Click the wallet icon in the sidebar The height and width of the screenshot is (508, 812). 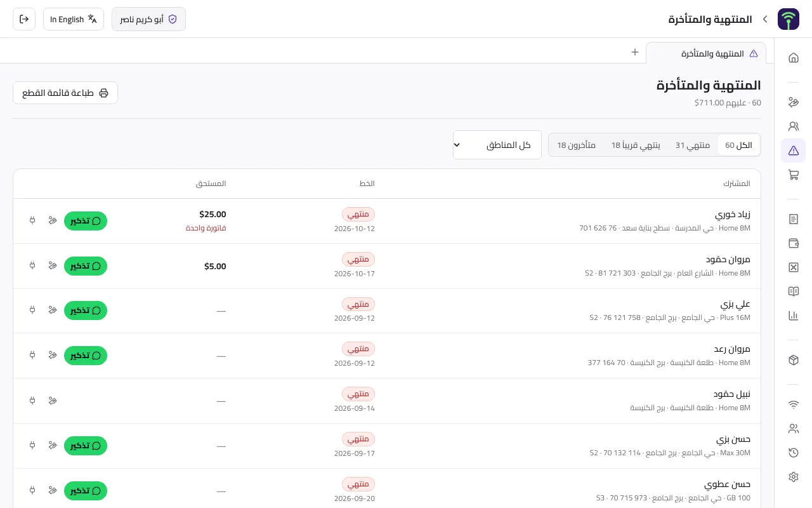click(793, 243)
